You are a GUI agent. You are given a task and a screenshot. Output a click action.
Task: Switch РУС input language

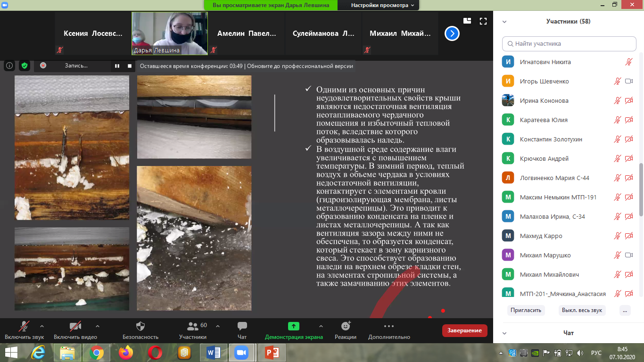(x=596, y=353)
